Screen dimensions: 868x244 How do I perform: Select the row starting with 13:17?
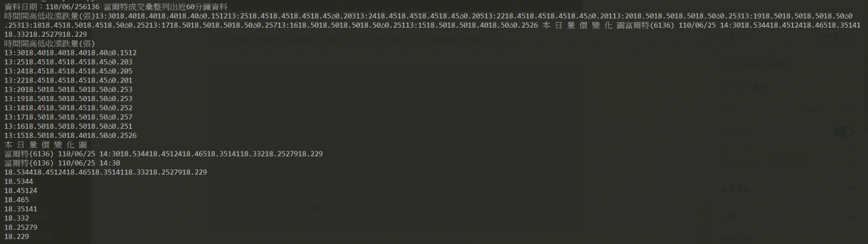[68, 117]
